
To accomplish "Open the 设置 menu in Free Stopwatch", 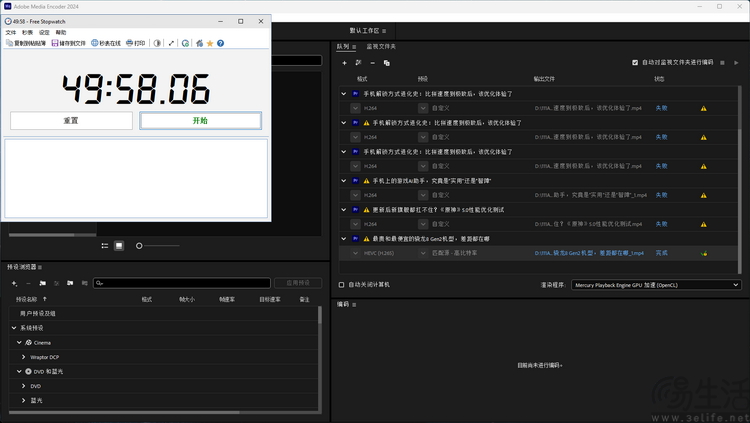I will [44, 33].
